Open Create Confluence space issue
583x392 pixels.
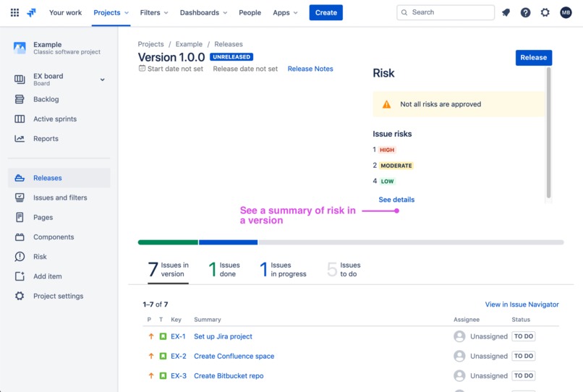pos(234,356)
